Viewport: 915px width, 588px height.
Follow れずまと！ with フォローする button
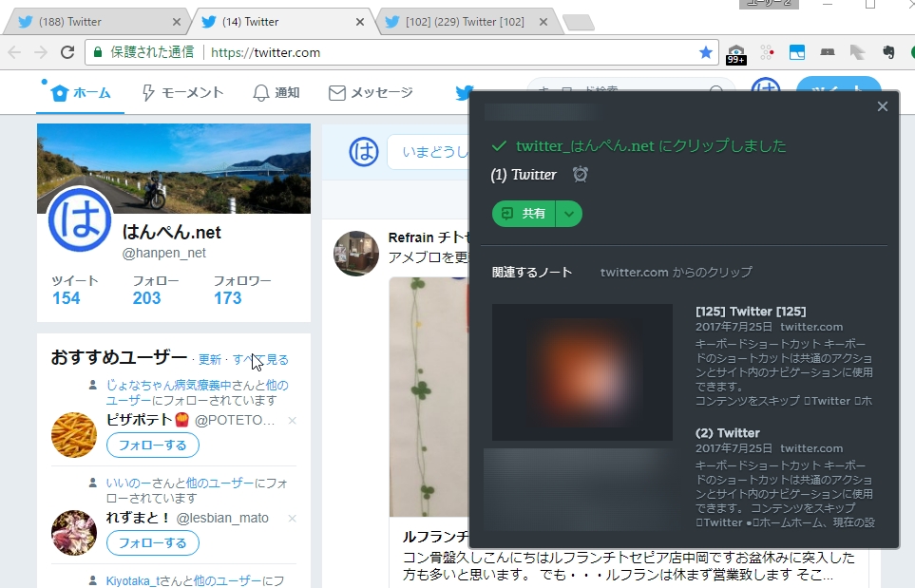[153, 543]
